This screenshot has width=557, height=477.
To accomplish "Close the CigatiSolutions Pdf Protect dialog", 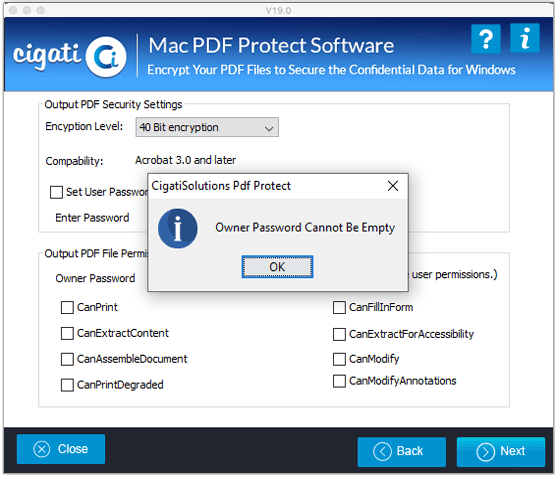I will (x=393, y=186).
